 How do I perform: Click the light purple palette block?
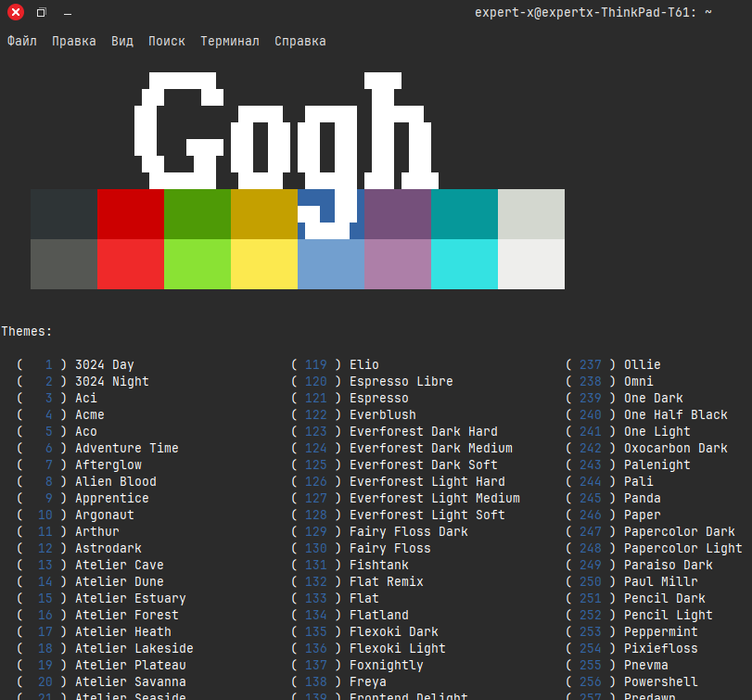(398, 264)
